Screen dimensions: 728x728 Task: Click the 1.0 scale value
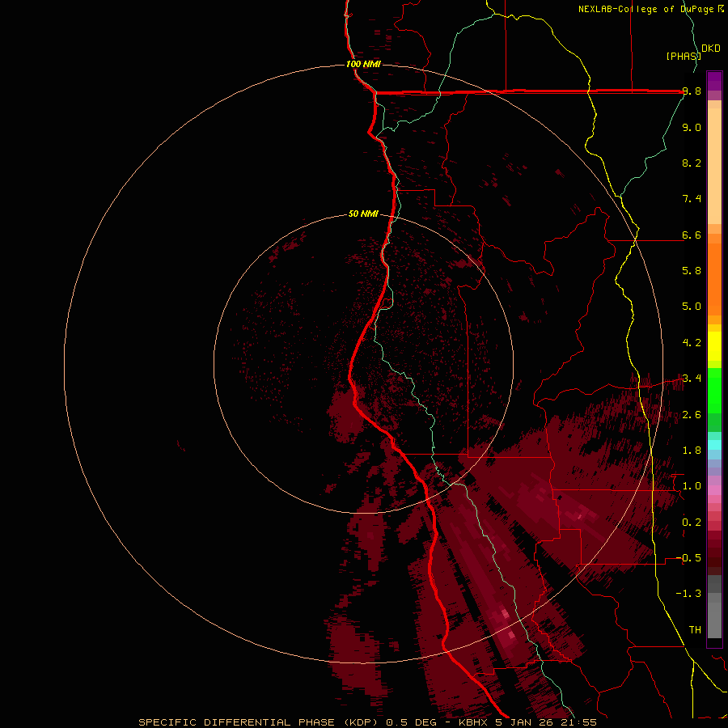click(x=692, y=486)
